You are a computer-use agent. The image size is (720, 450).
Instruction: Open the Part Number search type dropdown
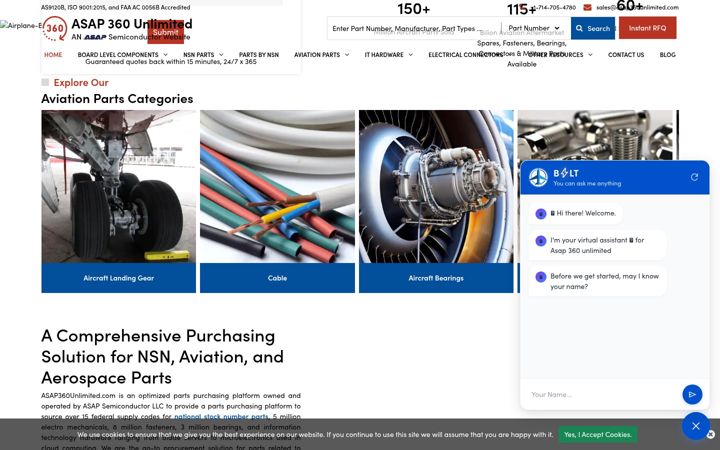pyautogui.click(x=534, y=28)
